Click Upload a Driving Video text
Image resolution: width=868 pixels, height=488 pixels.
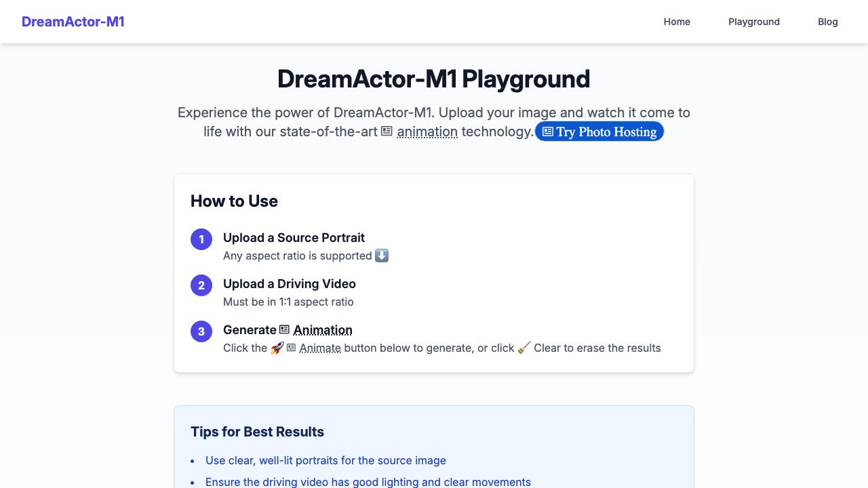click(290, 283)
